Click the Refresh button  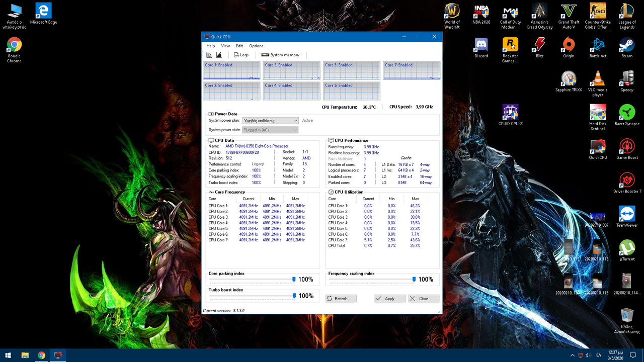click(341, 298)
